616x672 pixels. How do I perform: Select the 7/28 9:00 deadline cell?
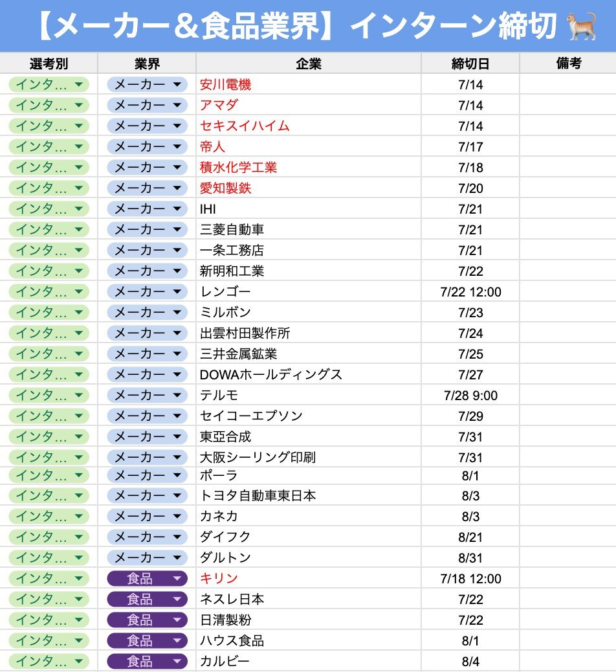tap(470, 395)
